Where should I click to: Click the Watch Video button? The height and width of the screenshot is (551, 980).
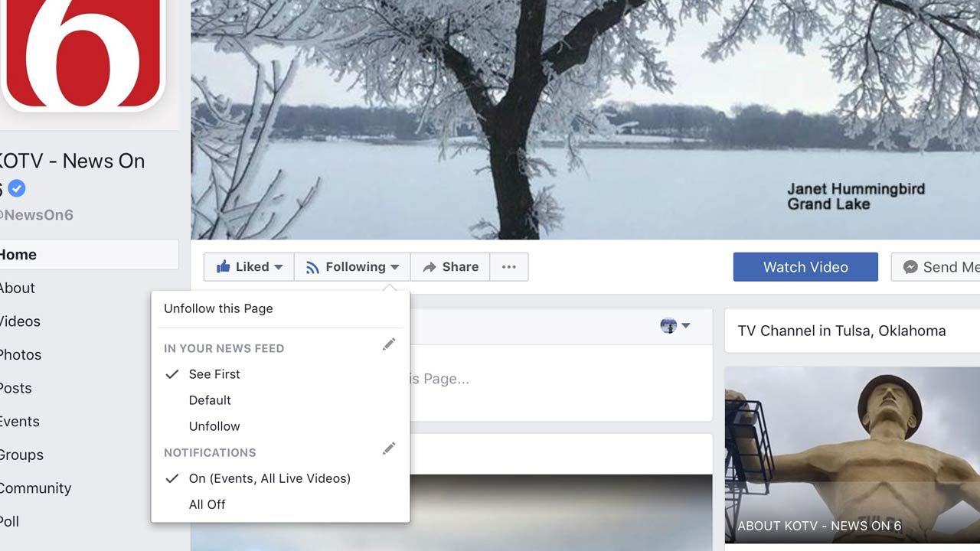pyautogui.click(x=805, y=266)
